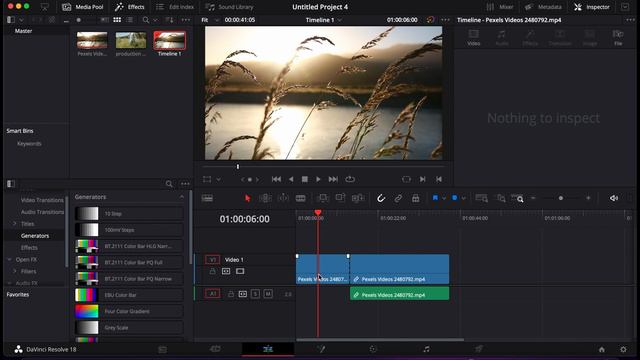Image resolution: width=640 pixels, height=360 pixels.
Task: Toggle the Effects panel
Action: point(130,7)
